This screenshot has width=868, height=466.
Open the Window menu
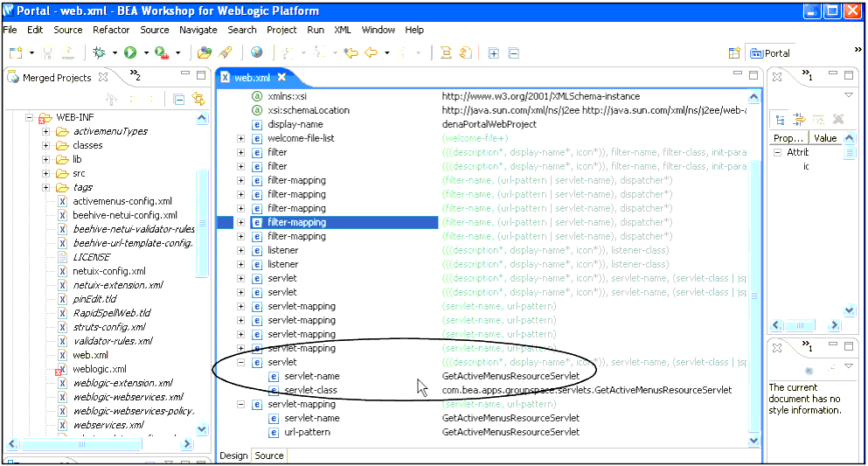378,30
